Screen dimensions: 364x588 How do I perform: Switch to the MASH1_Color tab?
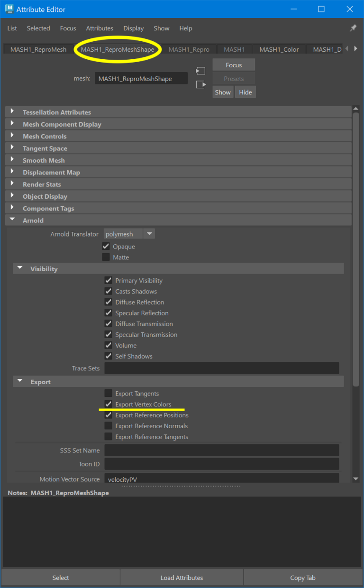tap(279, 49)
